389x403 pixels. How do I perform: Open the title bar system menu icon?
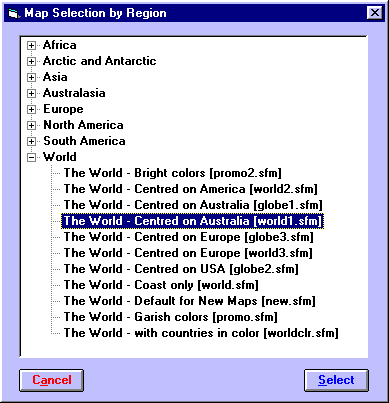click(13, 13)
